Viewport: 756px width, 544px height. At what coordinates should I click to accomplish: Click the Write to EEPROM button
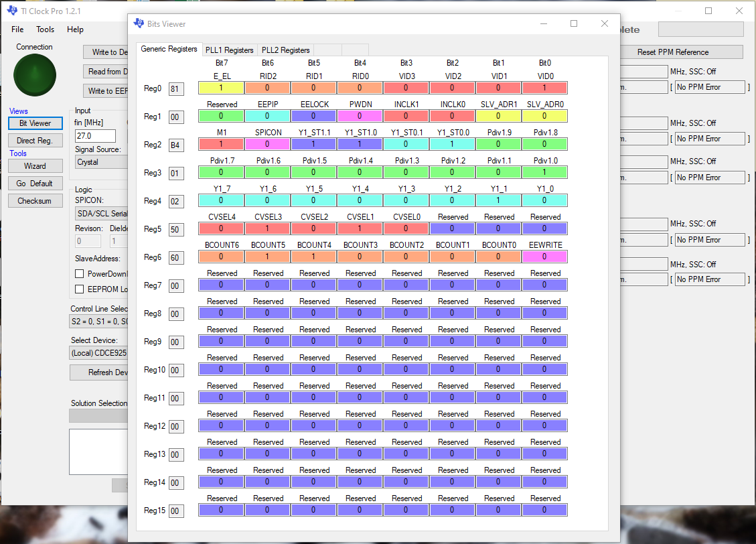click(106, 90)
